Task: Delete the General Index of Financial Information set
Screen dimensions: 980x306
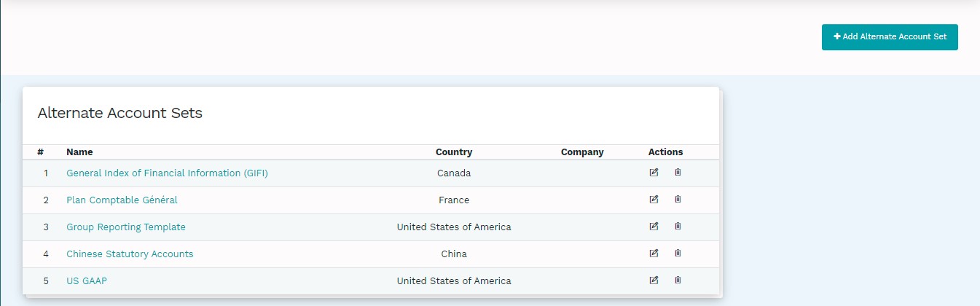Action: click(x=678, y=173)
